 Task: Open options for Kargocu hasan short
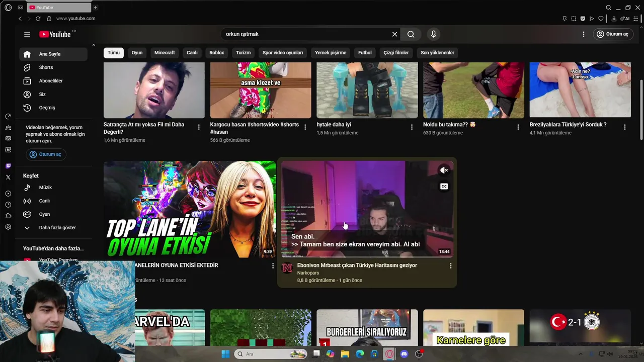click(305, 127)
